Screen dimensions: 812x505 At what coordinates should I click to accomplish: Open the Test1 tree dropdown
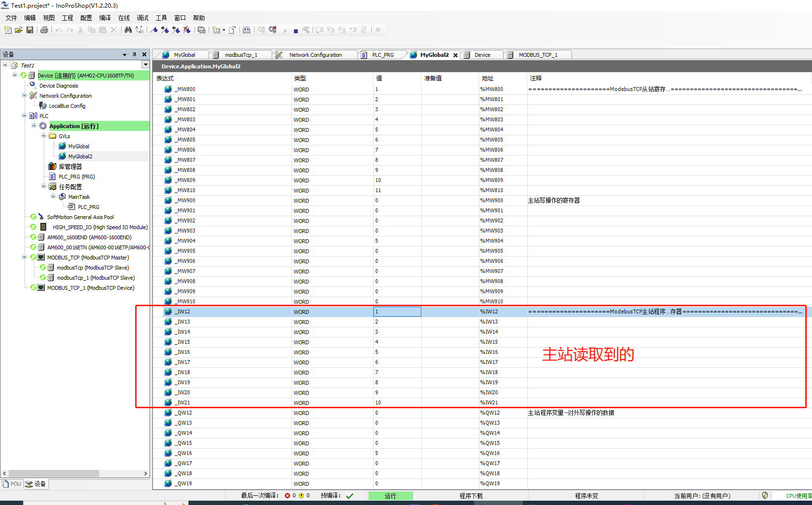(145, 65)
